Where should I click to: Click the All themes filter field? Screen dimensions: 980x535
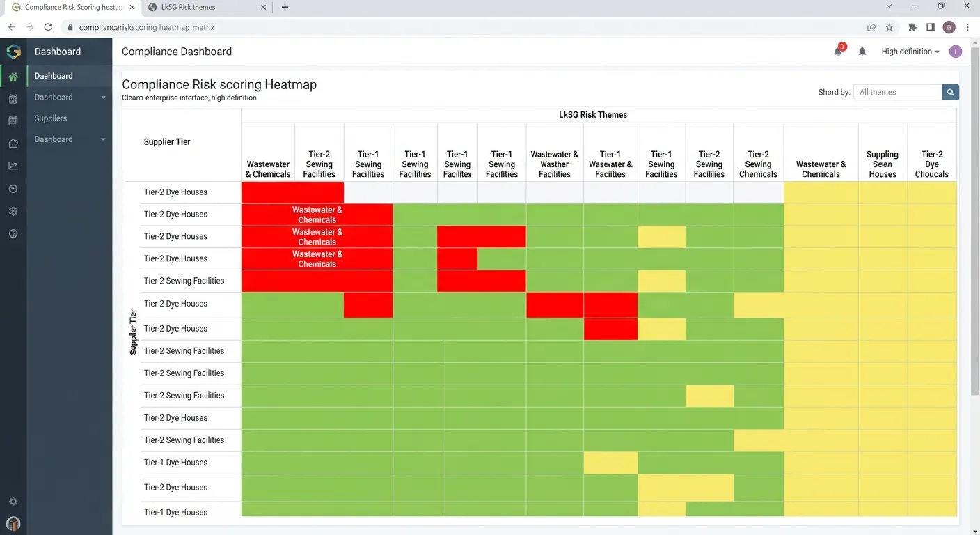pos(898,92)
